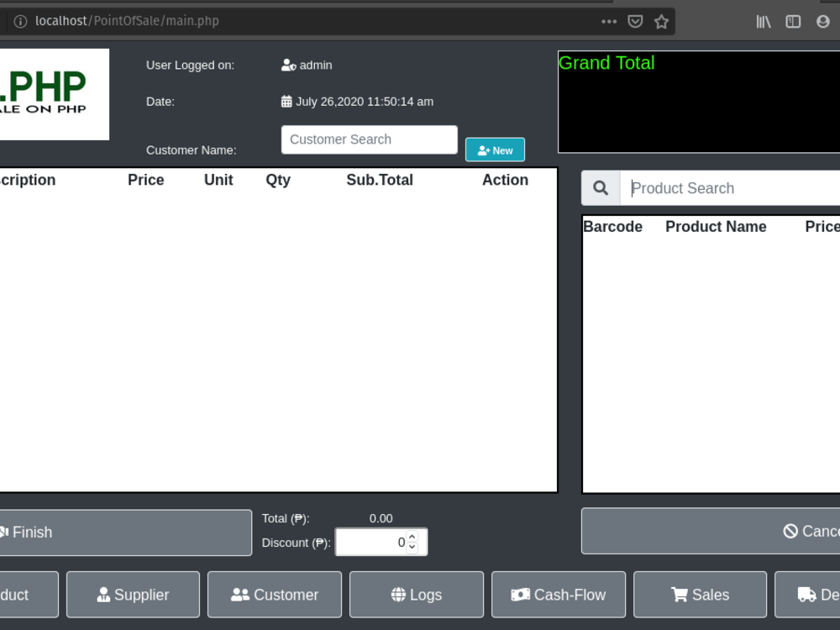Click the magnifying glass icon beside Product Search
The image size is (840, 630).
[x=600, y=187]
